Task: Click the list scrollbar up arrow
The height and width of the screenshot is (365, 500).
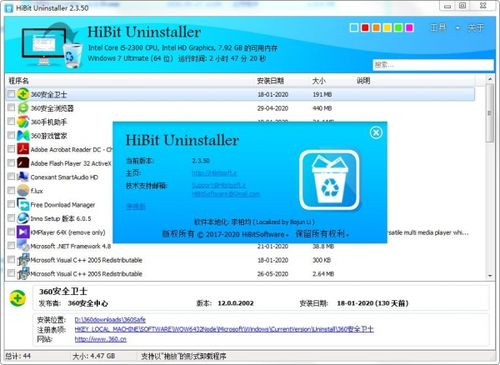Action: coord(490,79)
